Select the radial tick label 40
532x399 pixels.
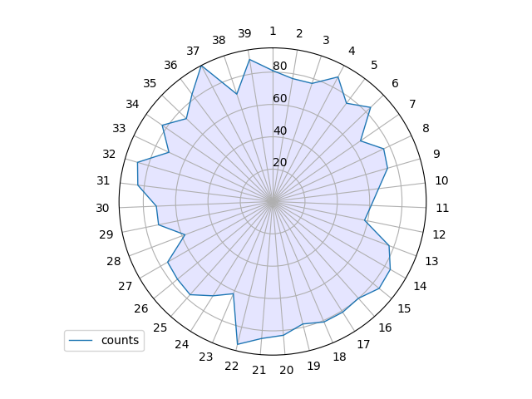[x=280, y=131]
